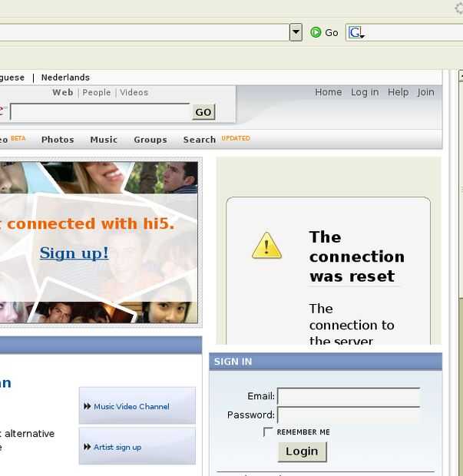Click into the hi5 web search box

(x=100, y=112)
